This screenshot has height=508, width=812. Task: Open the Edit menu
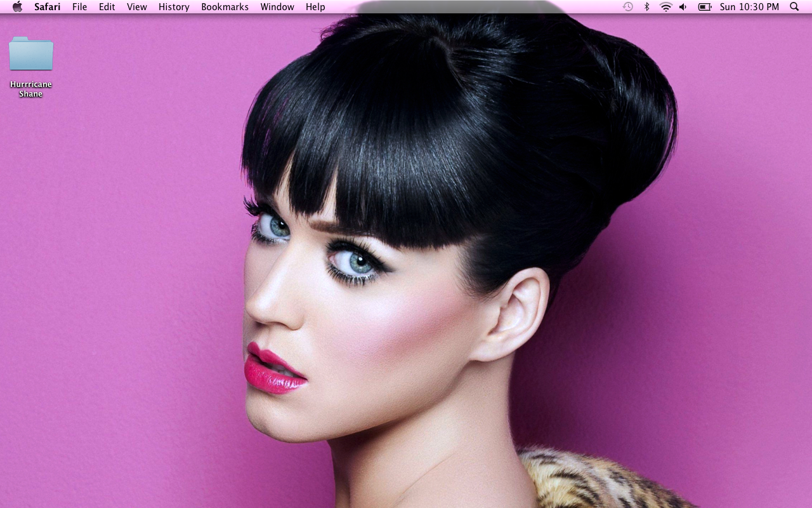[107, 6]
